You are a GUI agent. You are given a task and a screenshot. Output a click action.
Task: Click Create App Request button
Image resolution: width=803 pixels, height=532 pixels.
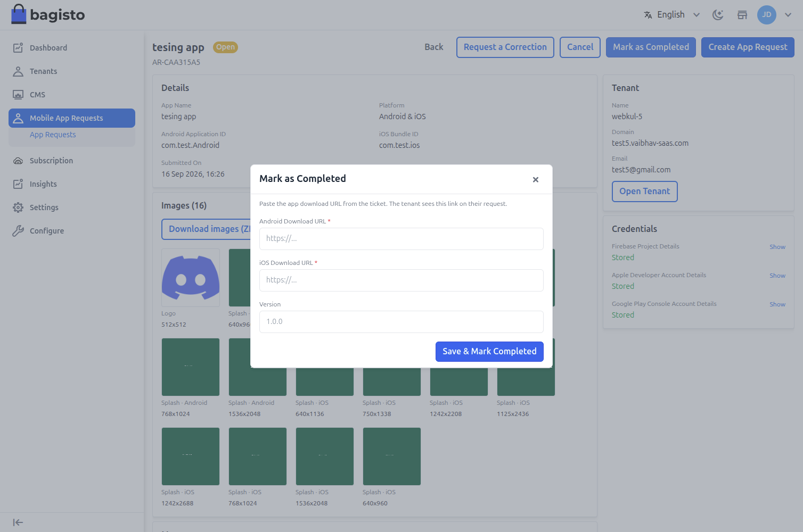[748, 47]
